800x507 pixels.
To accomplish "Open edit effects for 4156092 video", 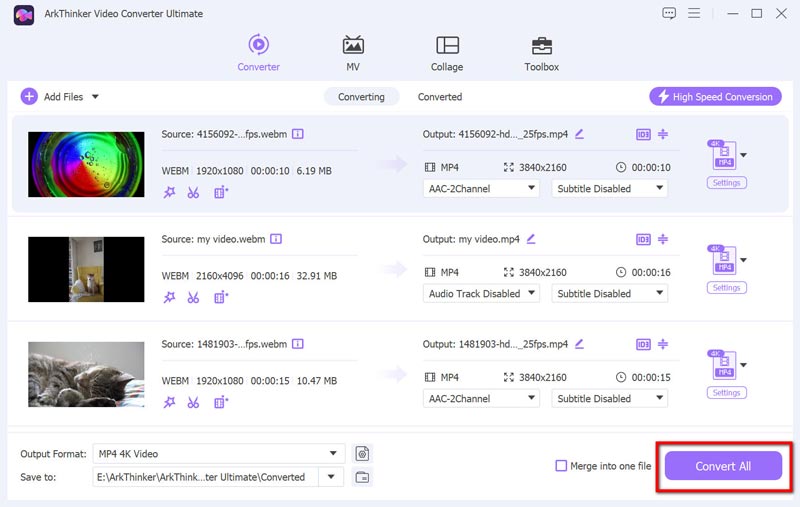I will coord(221,192).
